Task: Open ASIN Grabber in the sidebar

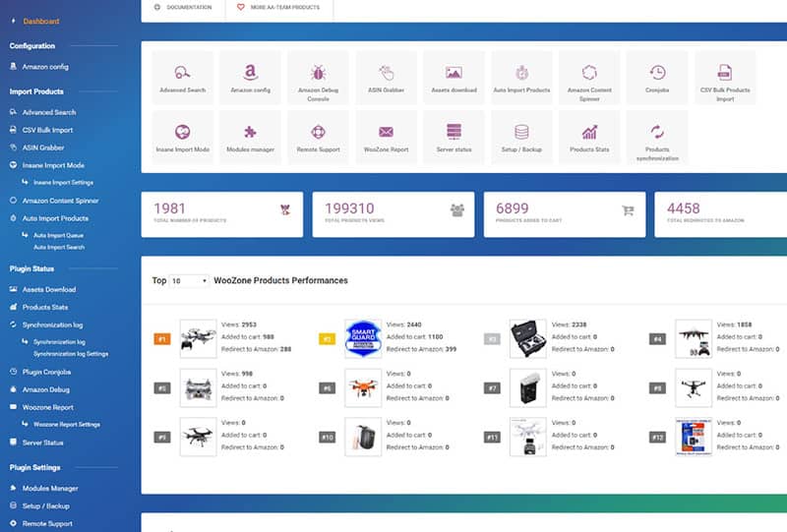Action: coord(43,148)
